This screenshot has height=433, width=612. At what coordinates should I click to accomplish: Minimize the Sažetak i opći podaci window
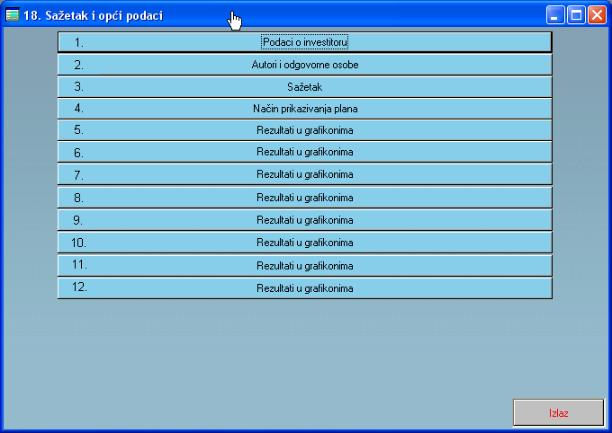point(555,15)
